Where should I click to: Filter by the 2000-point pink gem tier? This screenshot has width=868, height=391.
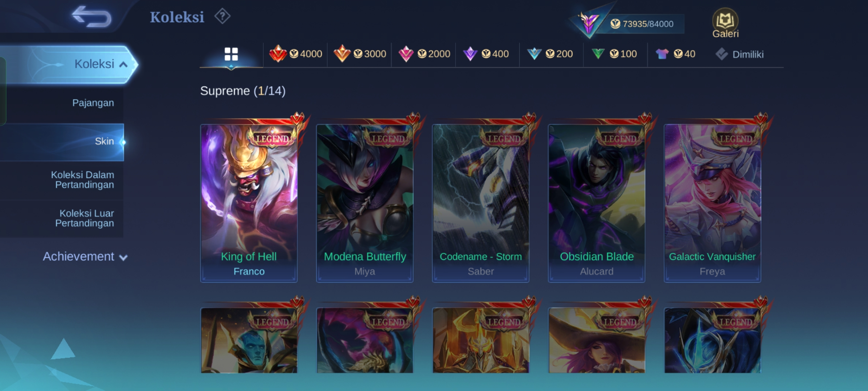(424, 54)
